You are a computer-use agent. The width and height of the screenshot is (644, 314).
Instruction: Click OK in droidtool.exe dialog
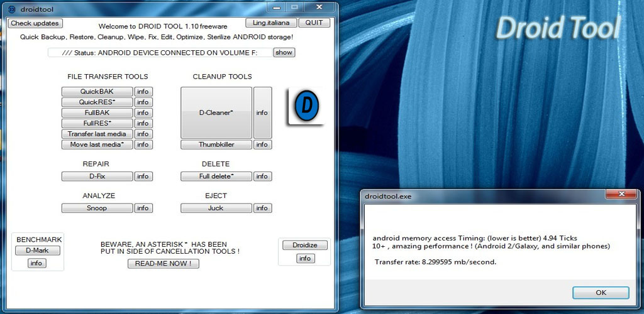(601, 292)
